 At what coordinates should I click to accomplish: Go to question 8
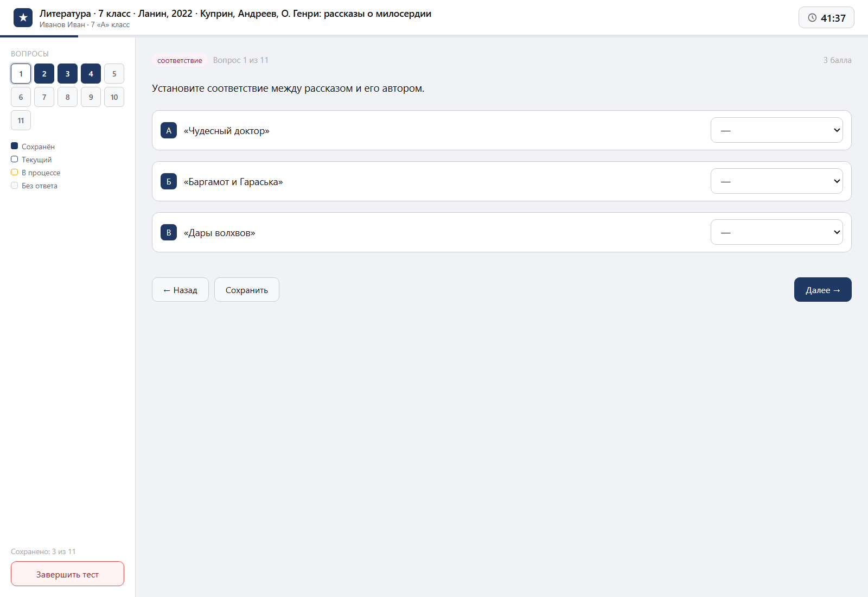(x=67, y=97)
